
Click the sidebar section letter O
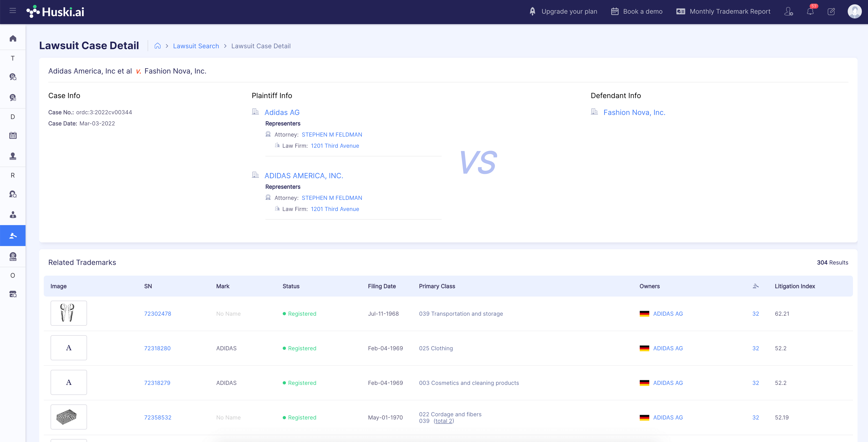pyautogui.click(x=13, y=275)
